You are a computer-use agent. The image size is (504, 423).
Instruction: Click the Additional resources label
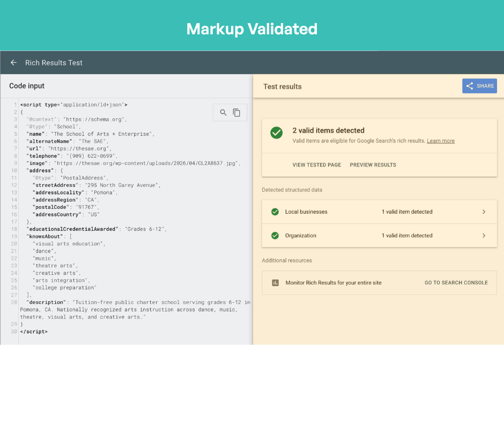(287, 260)
